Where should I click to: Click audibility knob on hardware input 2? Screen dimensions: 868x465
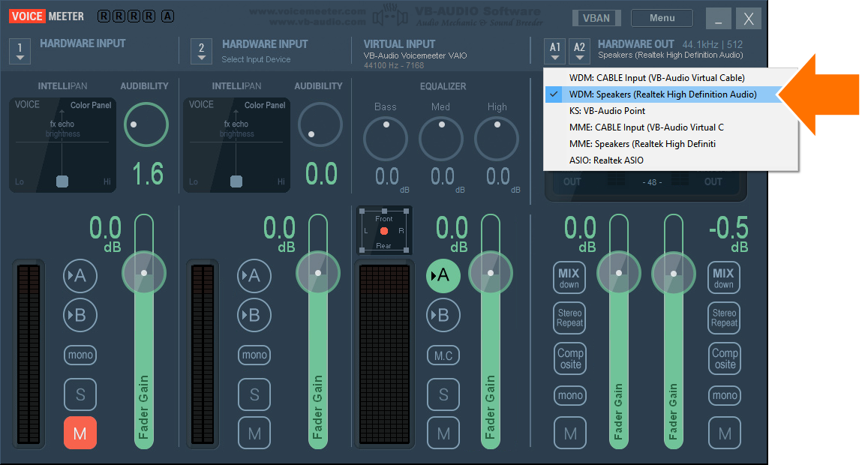[320, 124]
